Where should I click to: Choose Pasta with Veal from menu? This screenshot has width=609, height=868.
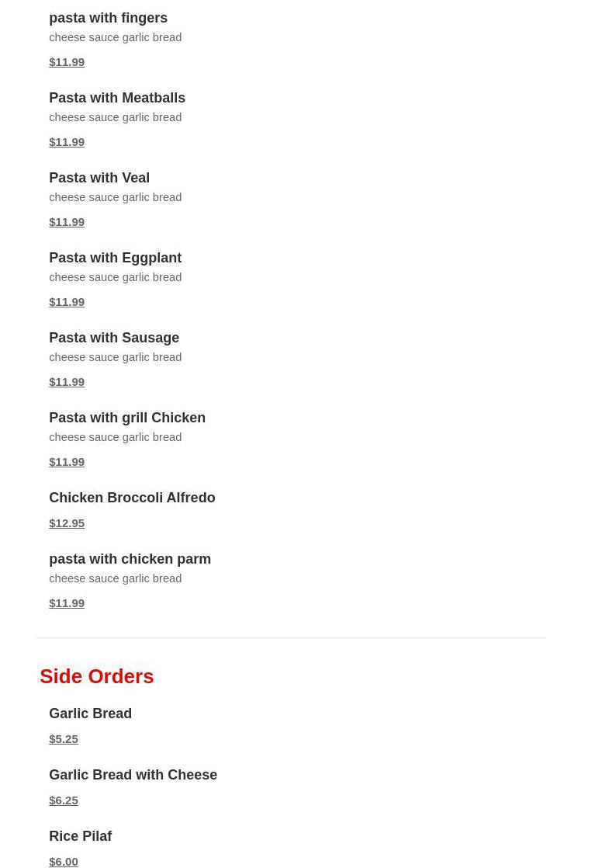tap(99, 178)
